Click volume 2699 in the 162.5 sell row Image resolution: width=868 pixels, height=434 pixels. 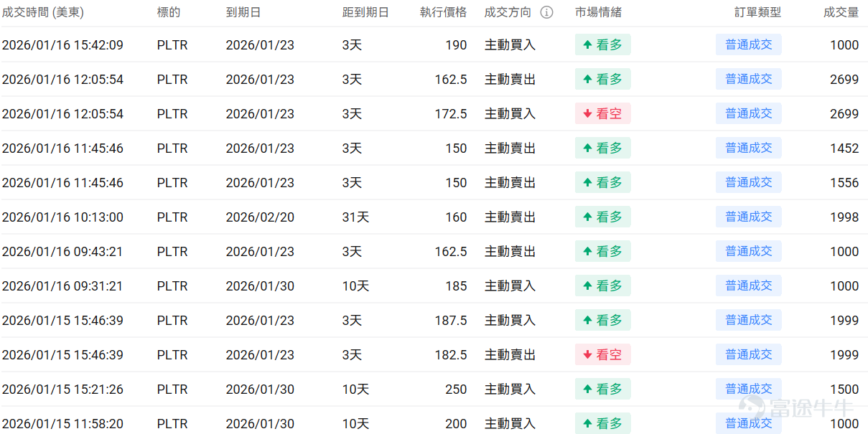tap(844, 80)
